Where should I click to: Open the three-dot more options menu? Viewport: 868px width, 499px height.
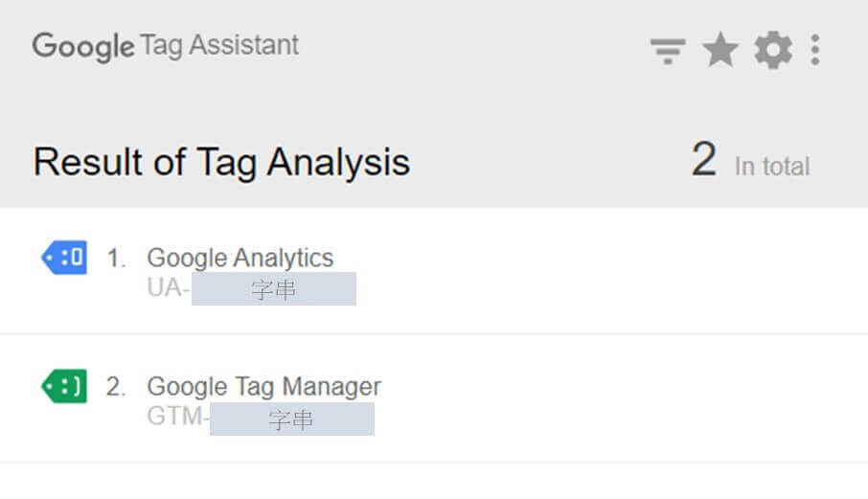[814, 50]
